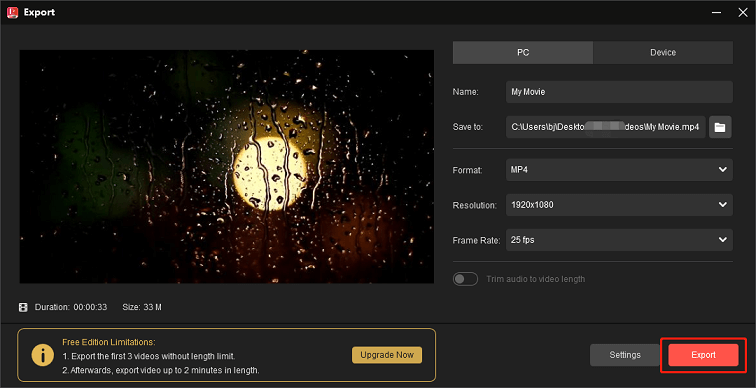Viewport: 756px width, 388px height.
Task: Click the Duration value 00:00:33
Action: tap(90, 307)
